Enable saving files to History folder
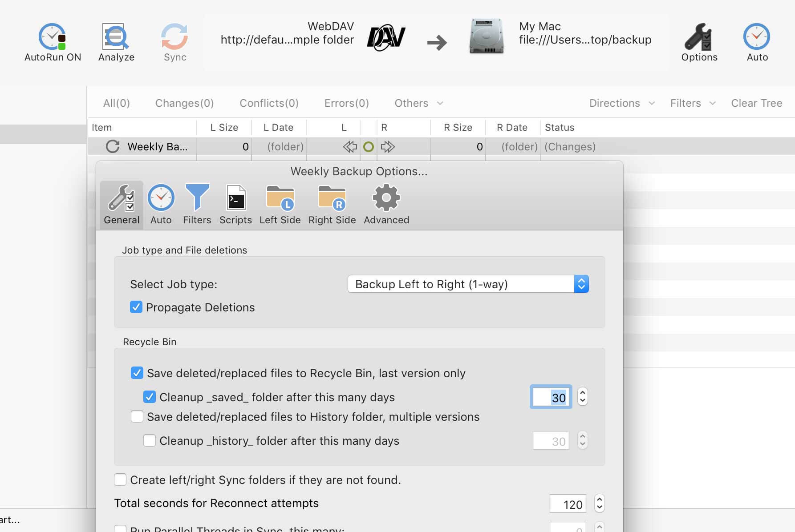 coord(137,417)
